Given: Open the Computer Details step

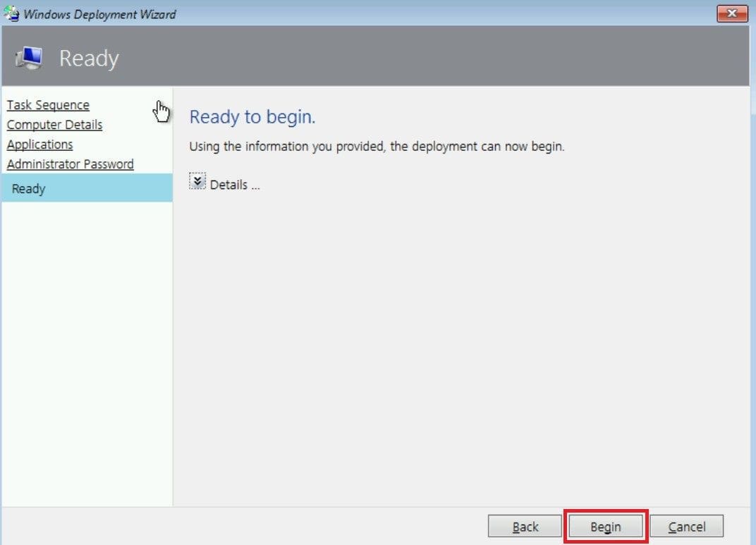Looking at the screenshot, I should (x=54, y=125).
